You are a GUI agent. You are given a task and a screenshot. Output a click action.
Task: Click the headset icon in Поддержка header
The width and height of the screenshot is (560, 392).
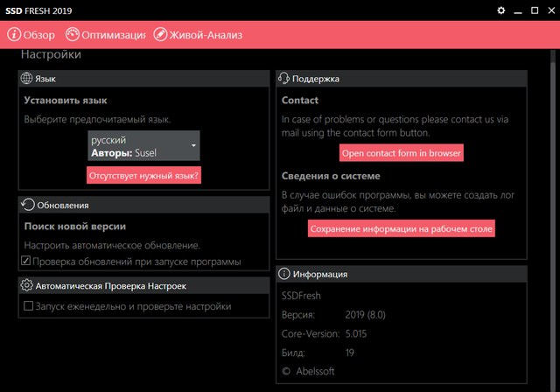tap(284, 79)
